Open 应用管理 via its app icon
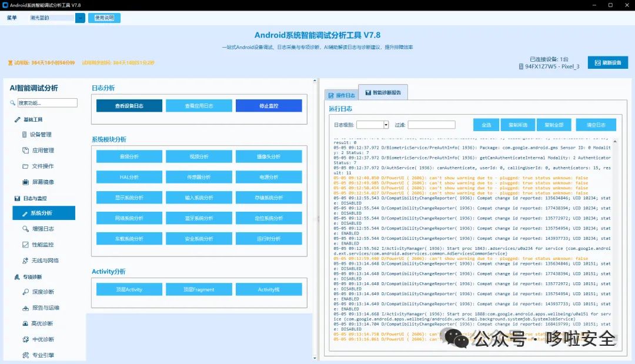Screen dimensions: 635x364 point(25,150)
